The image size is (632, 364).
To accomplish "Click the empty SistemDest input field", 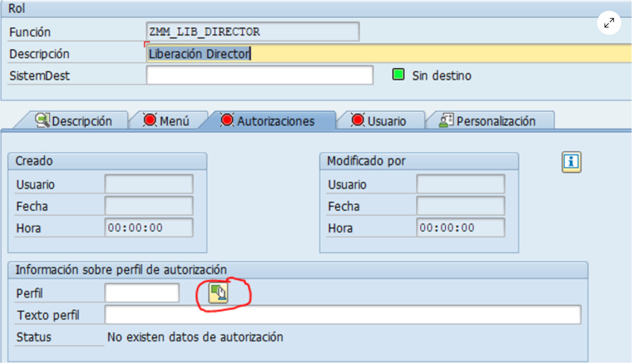I will (x=259, y=76).
